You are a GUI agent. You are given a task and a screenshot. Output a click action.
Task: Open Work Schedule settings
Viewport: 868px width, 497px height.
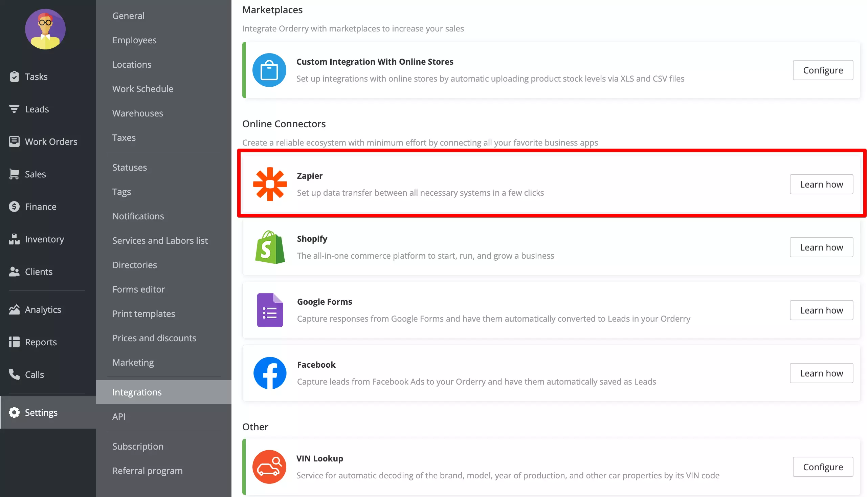pyautogui.click(x=164, y=89)
